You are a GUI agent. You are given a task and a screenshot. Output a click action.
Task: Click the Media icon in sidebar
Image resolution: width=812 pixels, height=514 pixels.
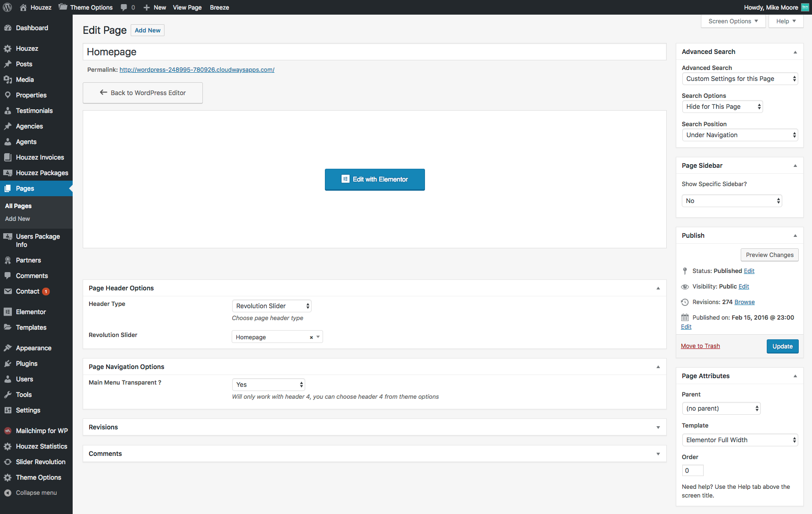pos(8,80)
